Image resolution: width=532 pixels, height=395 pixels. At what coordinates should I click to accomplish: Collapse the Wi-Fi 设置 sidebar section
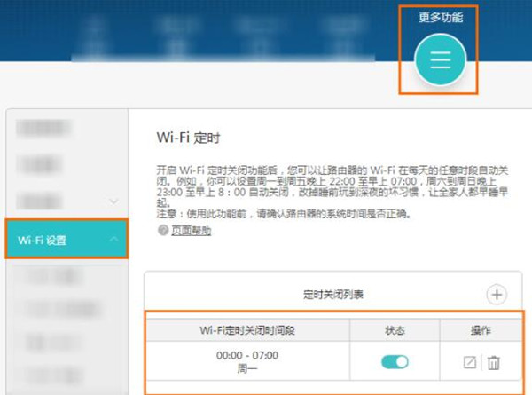click(x=113, y=240)
